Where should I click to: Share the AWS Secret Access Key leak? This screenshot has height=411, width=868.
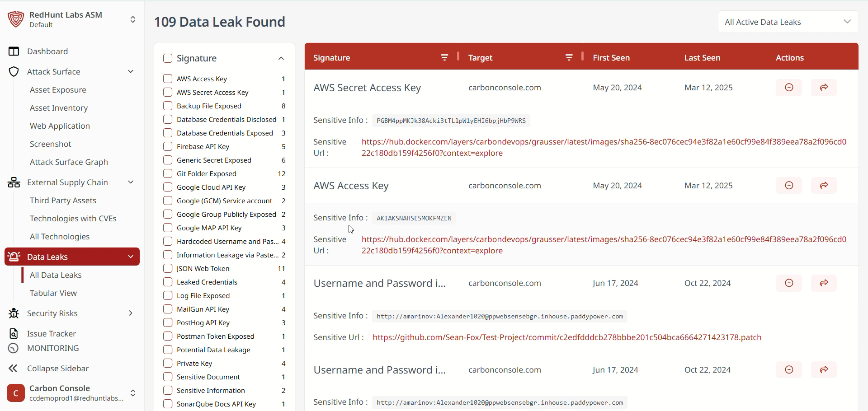click(x=824, y=88)
